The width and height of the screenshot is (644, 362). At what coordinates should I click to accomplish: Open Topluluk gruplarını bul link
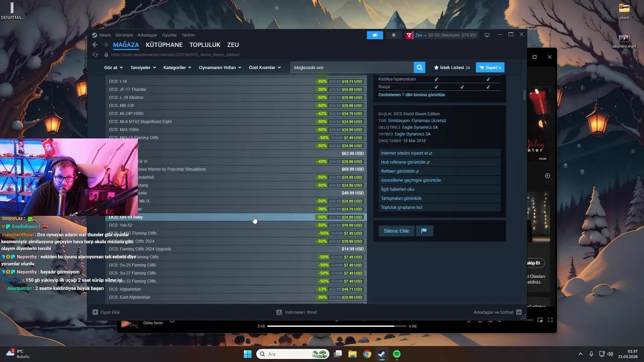tap(401, 208)
